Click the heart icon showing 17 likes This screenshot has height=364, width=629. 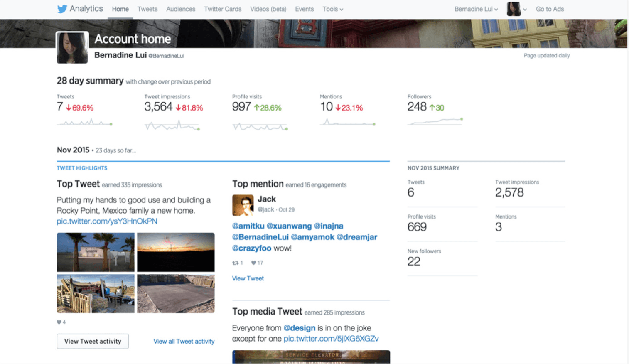pyautogui.click(x=253, y=262)
